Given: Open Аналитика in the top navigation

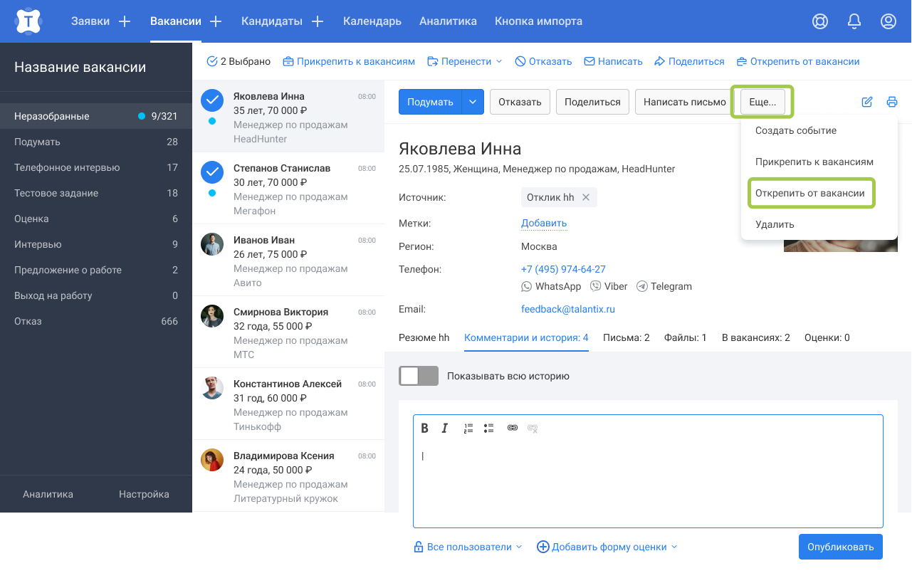Looking at the screenshot, I should click(x=449, y=21).
